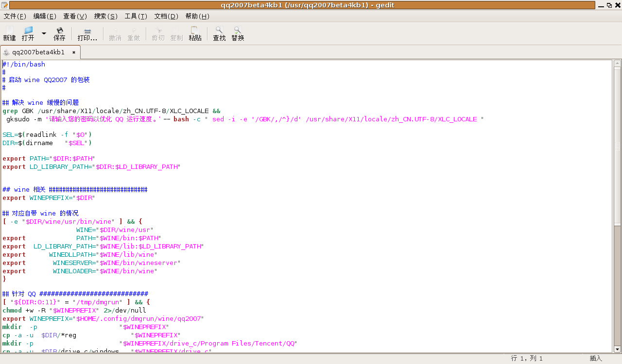
Task: Click the 'export WINESERVER' line
Action: pos(92,263)
